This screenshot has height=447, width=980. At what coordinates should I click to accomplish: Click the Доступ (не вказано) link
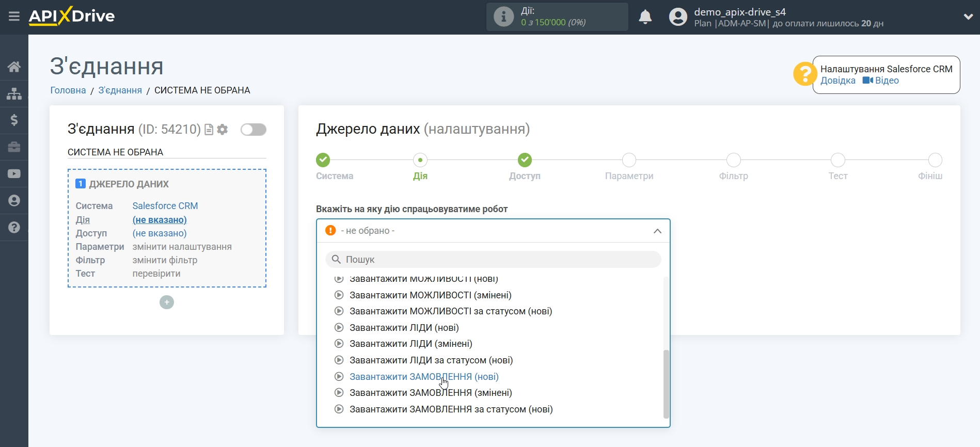[160, 233]
